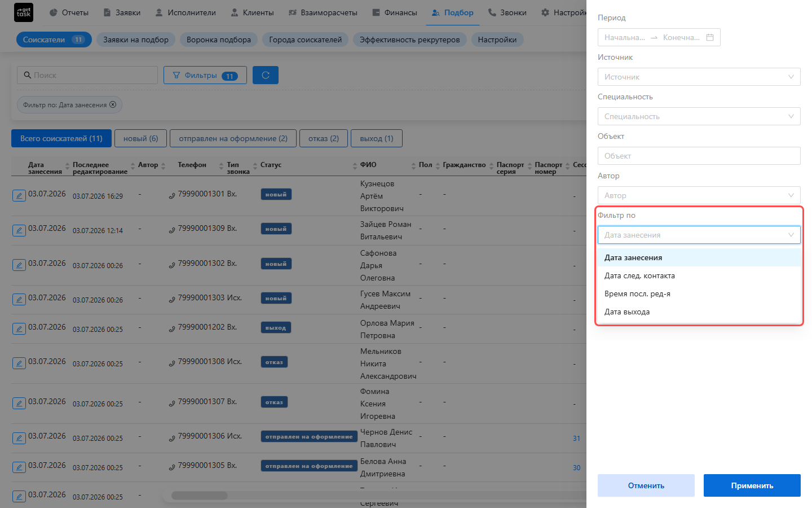Click phone icon next to 79990001301

click(x=172, y=195)
